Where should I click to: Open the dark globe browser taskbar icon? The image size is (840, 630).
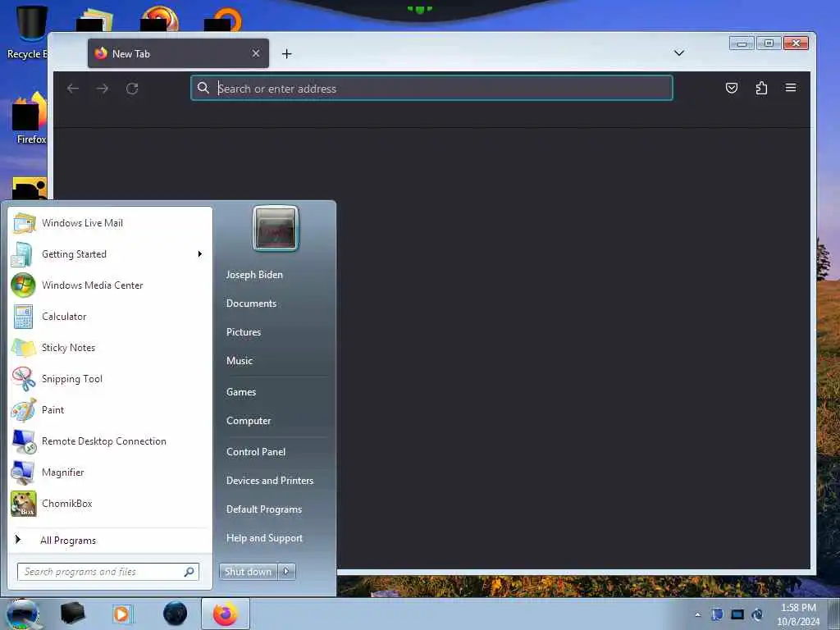click(x=176, y=614)
